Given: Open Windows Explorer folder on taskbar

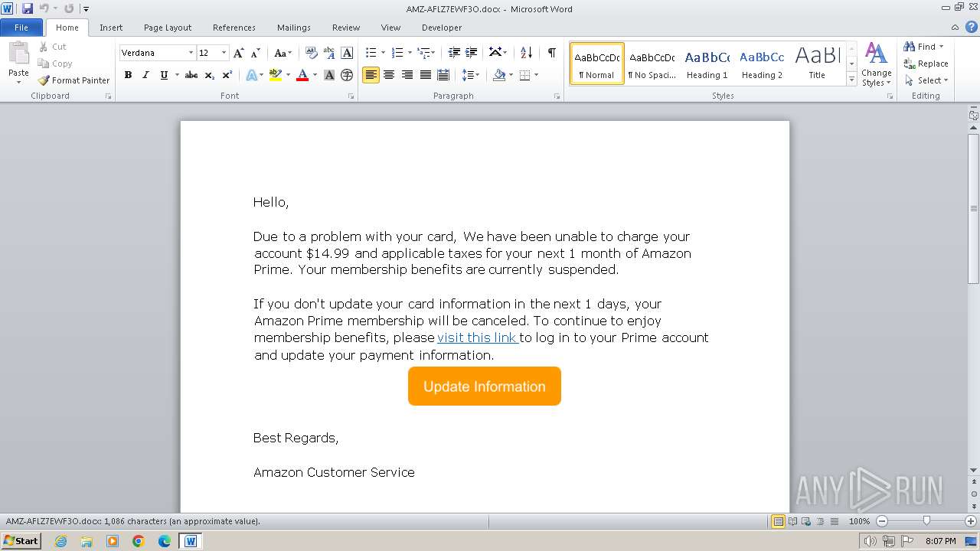Looking at the screenshot, I should click(x=87, y=541).
